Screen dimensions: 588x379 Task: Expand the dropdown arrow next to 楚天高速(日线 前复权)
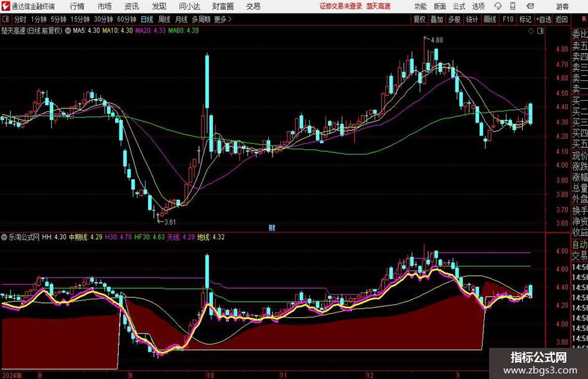[x=68, y=30]
